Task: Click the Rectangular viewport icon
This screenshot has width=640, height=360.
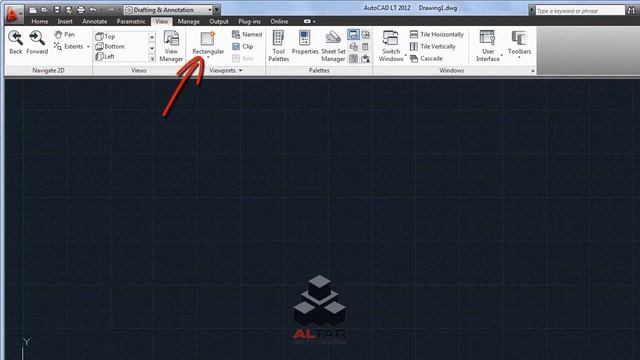Action: (x=208, y=39)
